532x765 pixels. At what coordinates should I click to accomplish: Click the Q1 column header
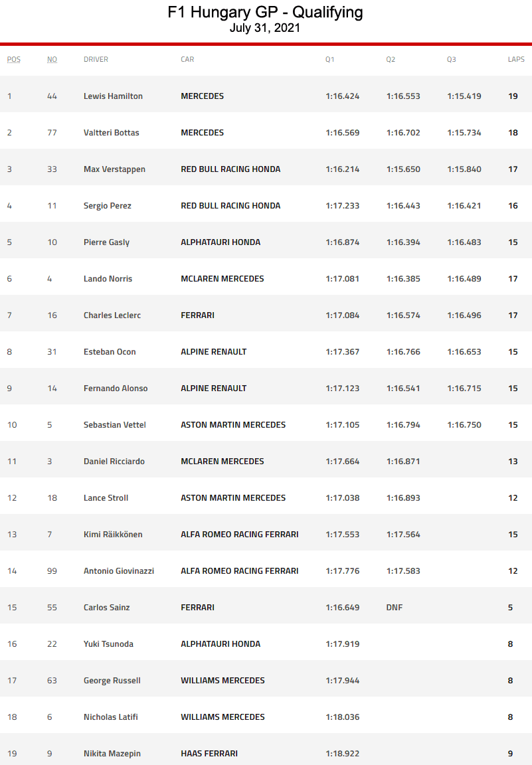(x=330, y=59)
